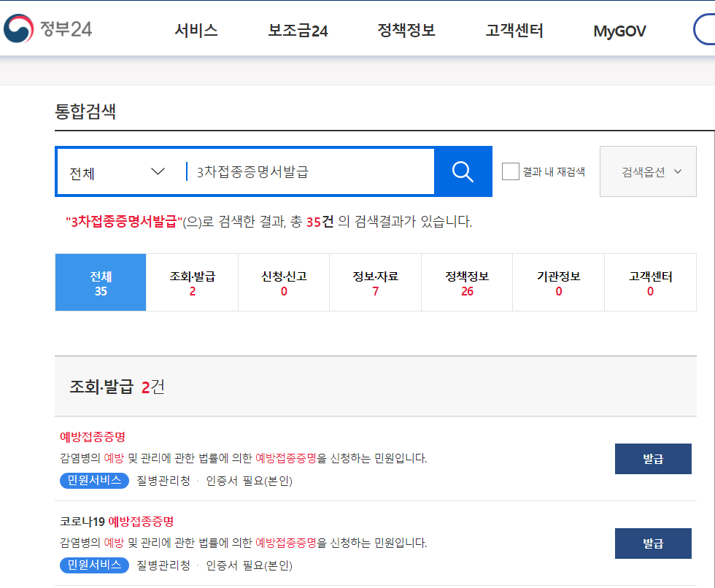Click the magnifying glass search button

click(x=463, y=171)
